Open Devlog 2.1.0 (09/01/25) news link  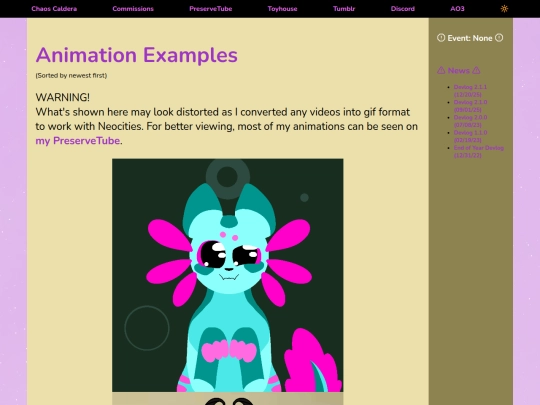470,106
